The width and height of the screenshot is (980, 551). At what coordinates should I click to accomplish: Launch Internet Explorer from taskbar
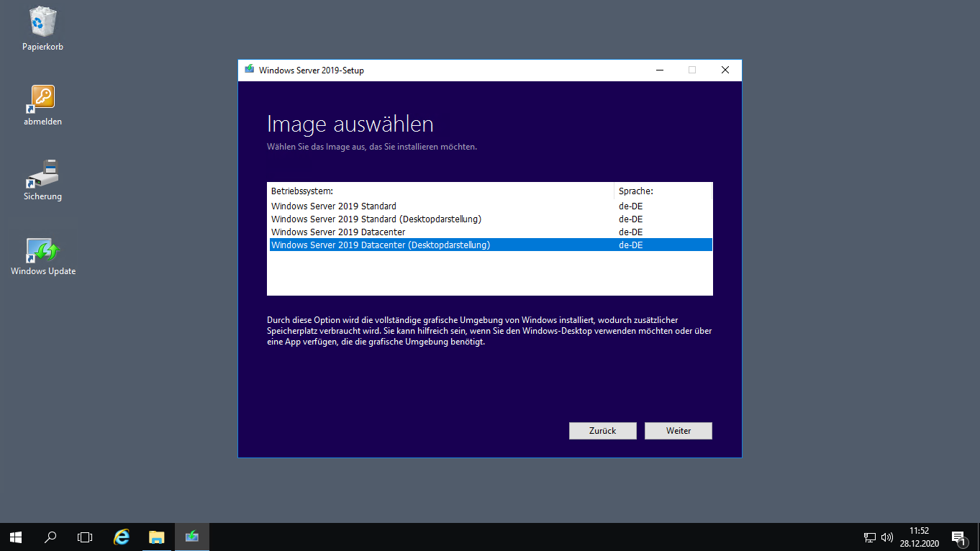[x=122, y=537]
